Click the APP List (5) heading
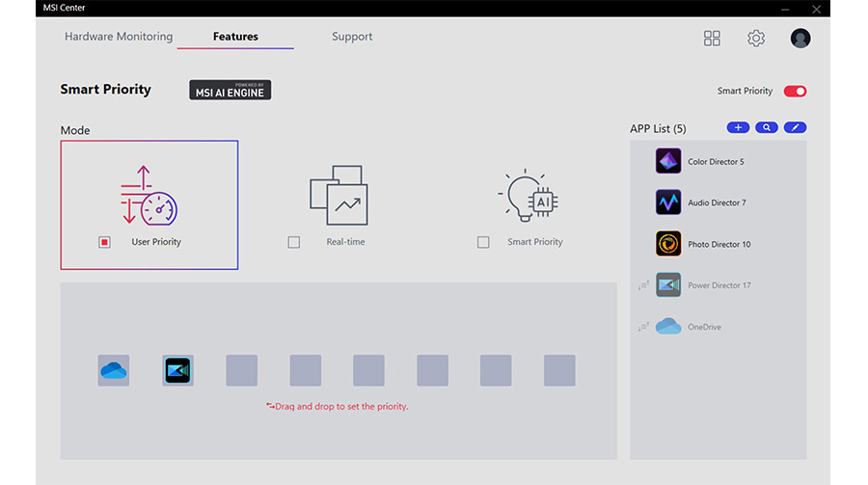Viewport: 868px width, 485px height. tap(658, 128)
